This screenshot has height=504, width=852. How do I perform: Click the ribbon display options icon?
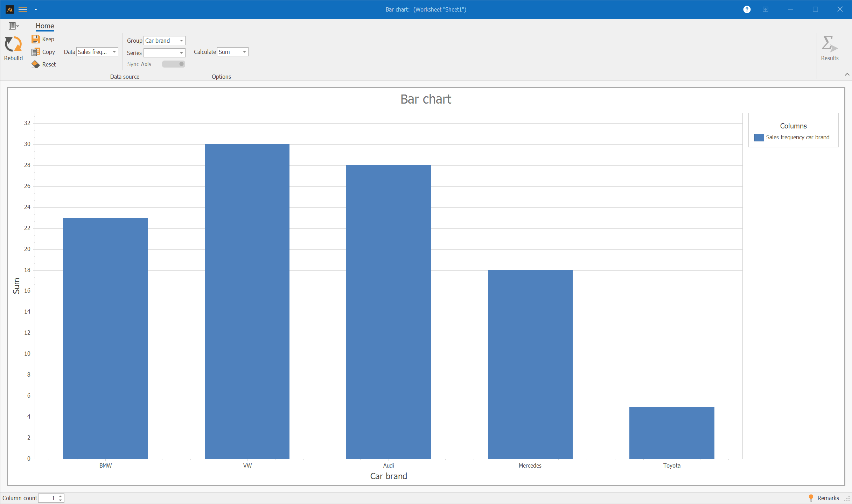[766, 9]
